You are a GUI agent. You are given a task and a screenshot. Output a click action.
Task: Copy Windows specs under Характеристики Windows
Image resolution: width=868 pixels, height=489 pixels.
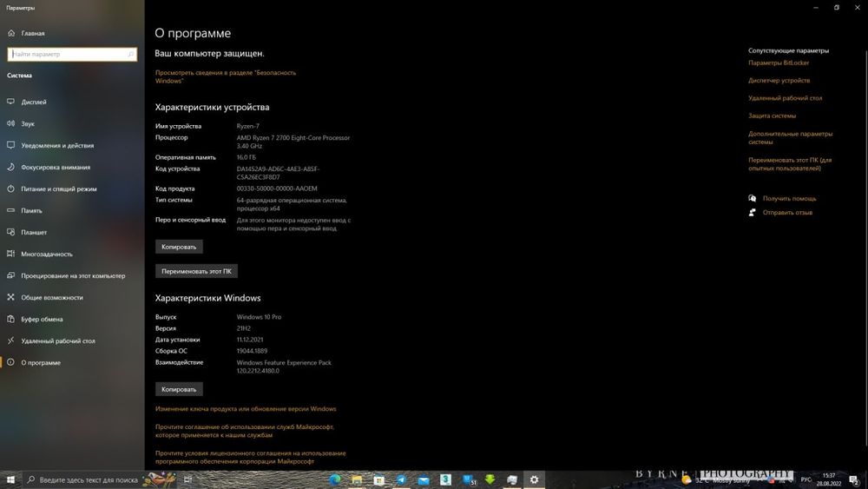pos(179,389)
